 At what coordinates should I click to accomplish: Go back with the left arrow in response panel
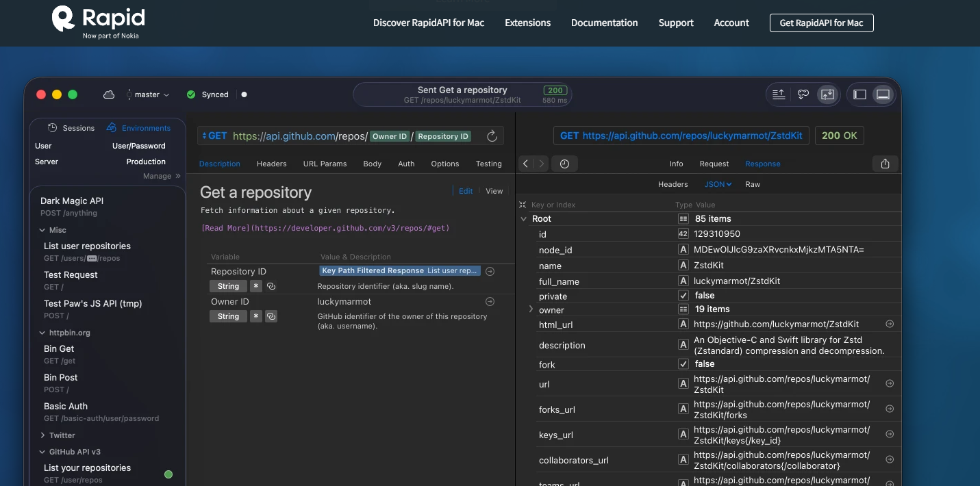coord(525,164)
